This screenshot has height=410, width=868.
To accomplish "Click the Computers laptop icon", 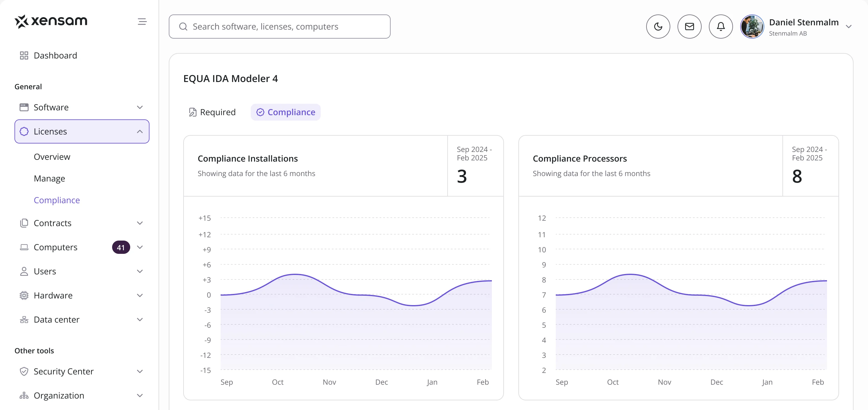I will point(24,247).
